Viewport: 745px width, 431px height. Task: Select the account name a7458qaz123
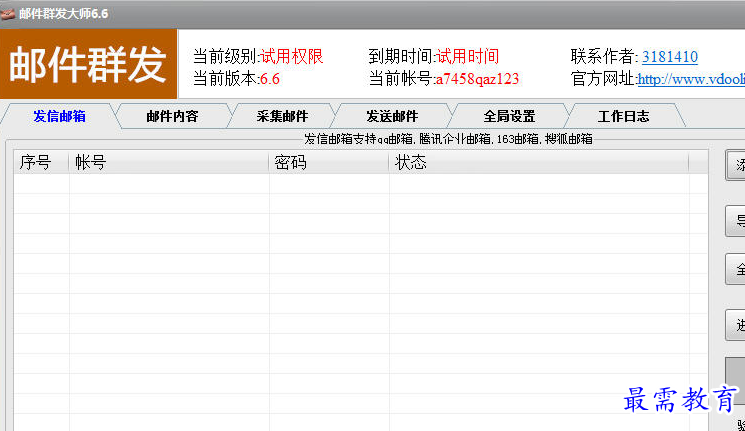pyautogui.click(x=477, y=79)
